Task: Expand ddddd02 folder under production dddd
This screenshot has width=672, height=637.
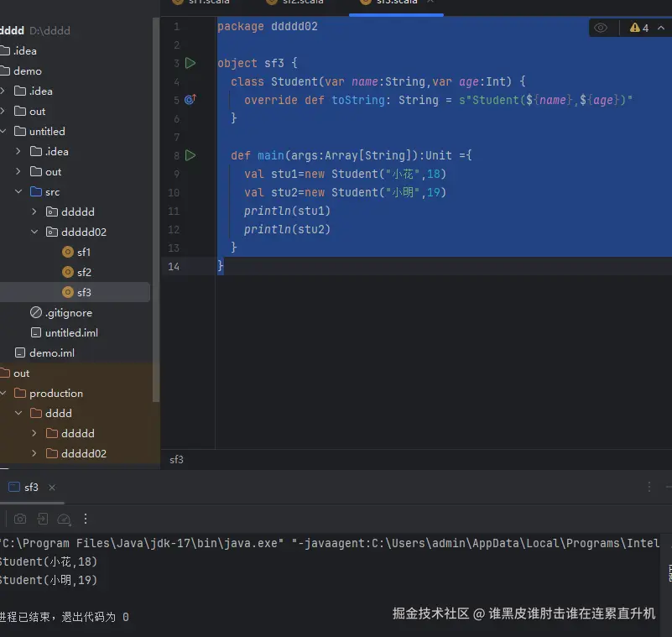Action: click(x=34, y=453)
